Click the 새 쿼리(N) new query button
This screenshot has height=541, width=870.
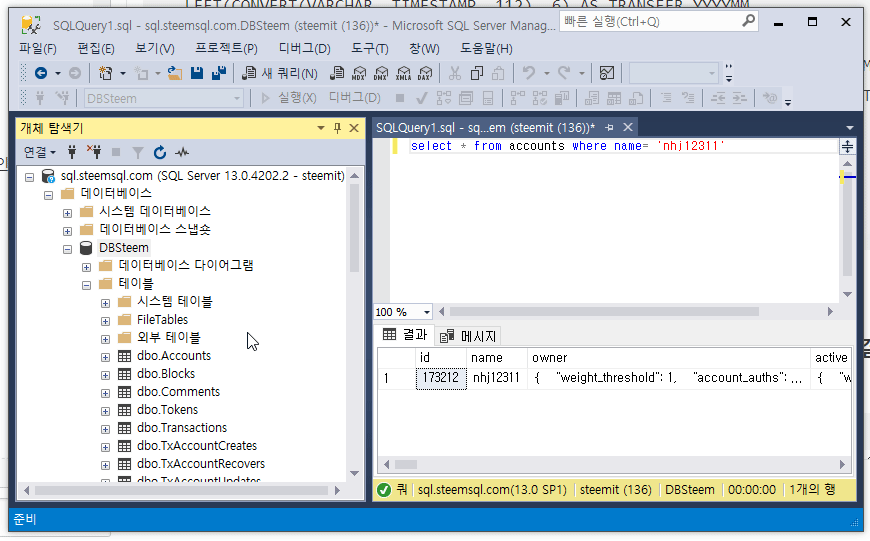[x=280, y=73]
